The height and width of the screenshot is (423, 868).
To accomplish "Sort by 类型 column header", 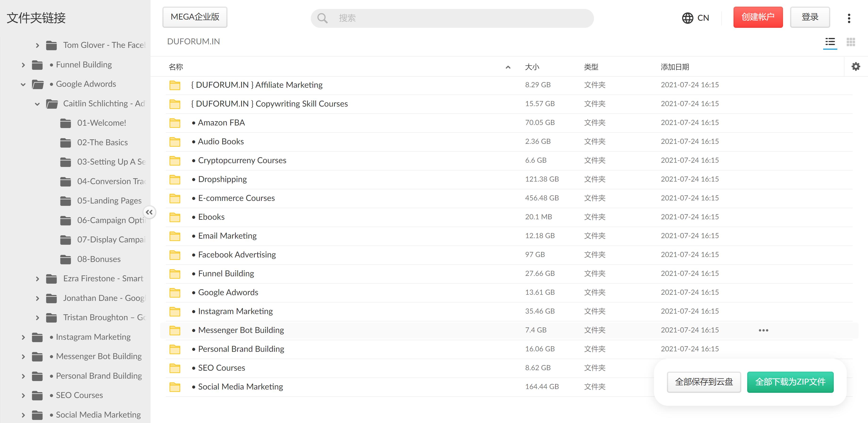I will (x=591, y=67).
